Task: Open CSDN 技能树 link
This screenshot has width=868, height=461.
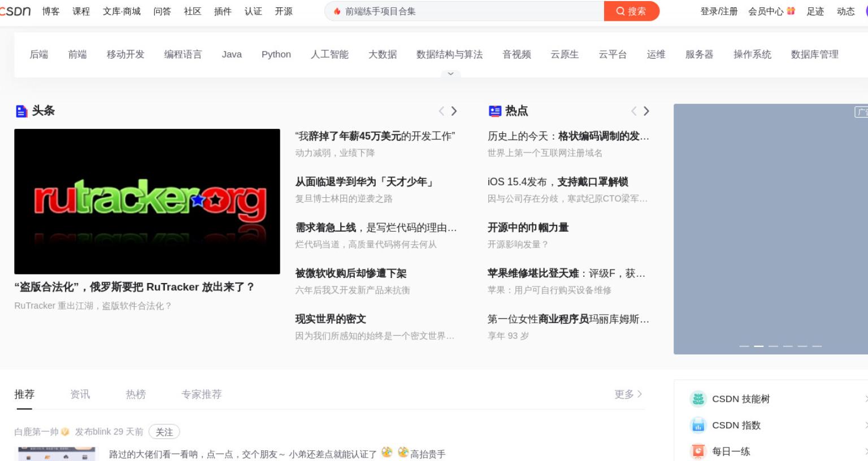Action: (x=741, y=399)
